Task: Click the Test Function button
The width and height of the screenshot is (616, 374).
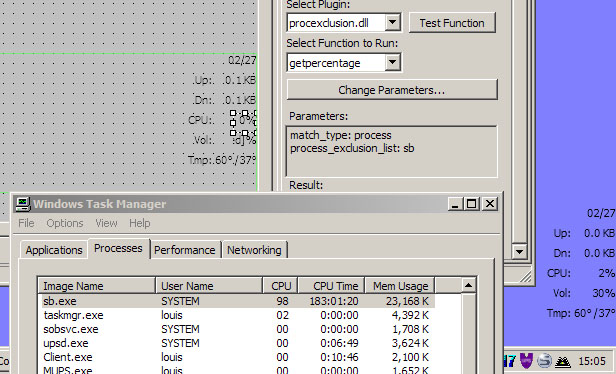Action: [452, 23]
